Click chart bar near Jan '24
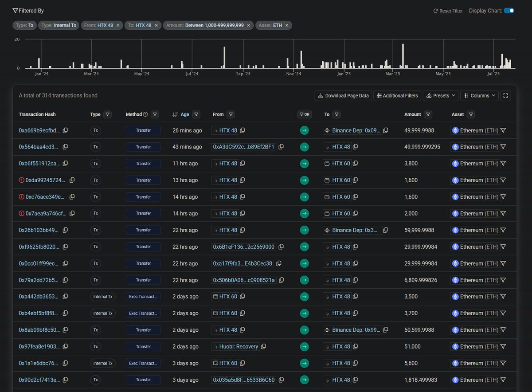532x392 pixels. pos(39,63)
